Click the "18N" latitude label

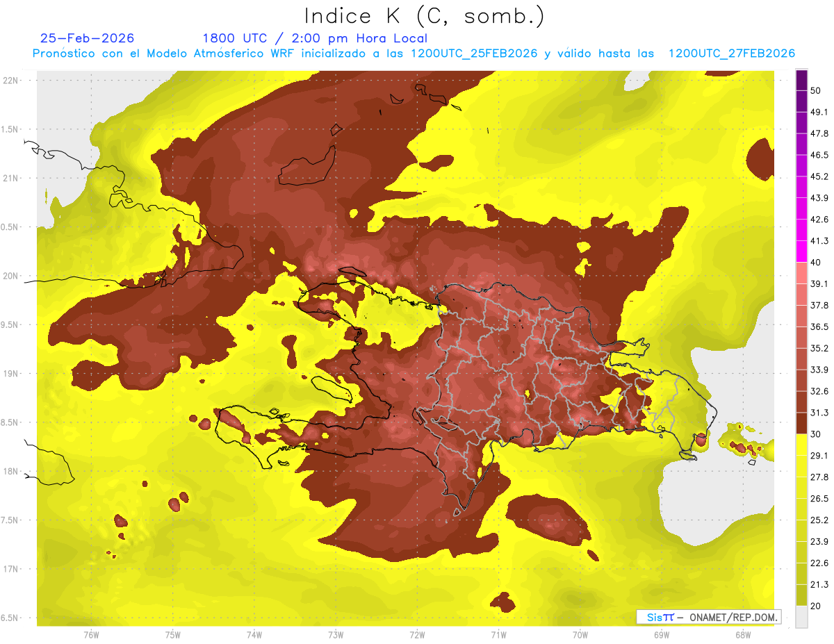(x=10, y=472)
